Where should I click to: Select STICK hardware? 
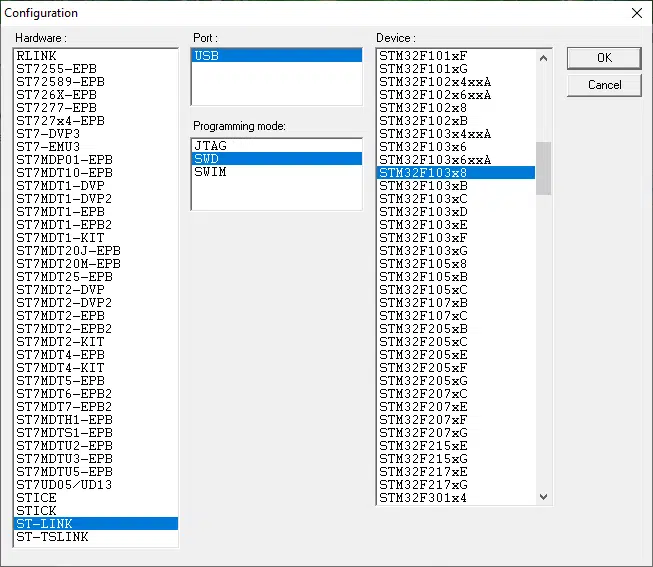click(96, 511)
